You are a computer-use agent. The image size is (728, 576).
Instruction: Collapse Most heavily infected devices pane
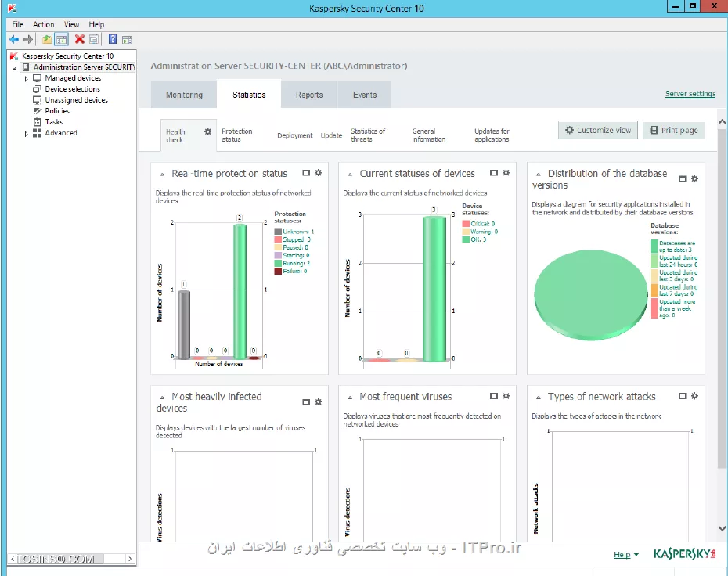pos(162,398)
